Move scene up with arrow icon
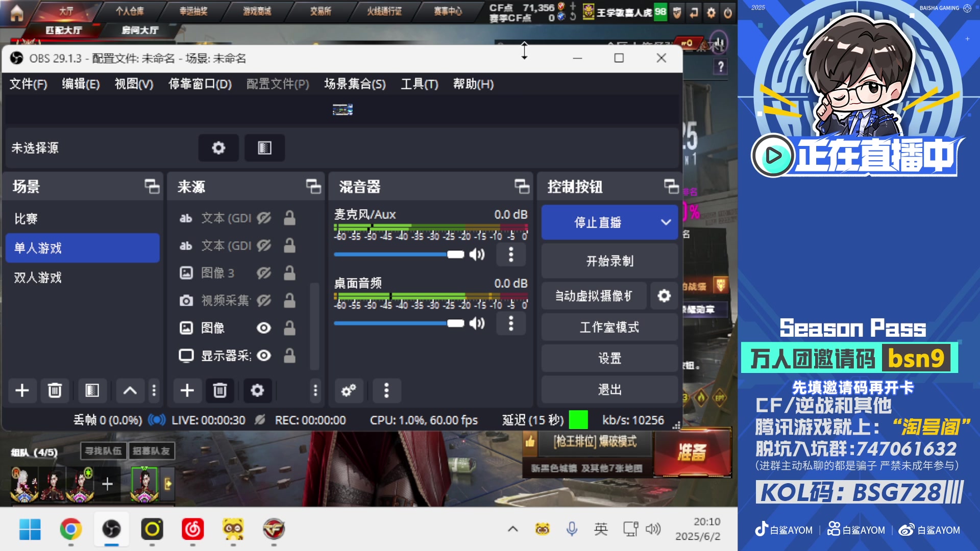 130,391
